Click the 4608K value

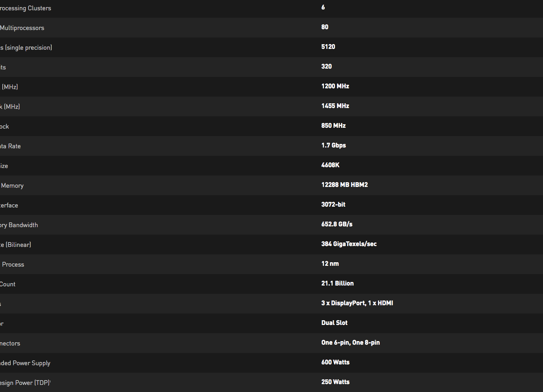[330, 165]
